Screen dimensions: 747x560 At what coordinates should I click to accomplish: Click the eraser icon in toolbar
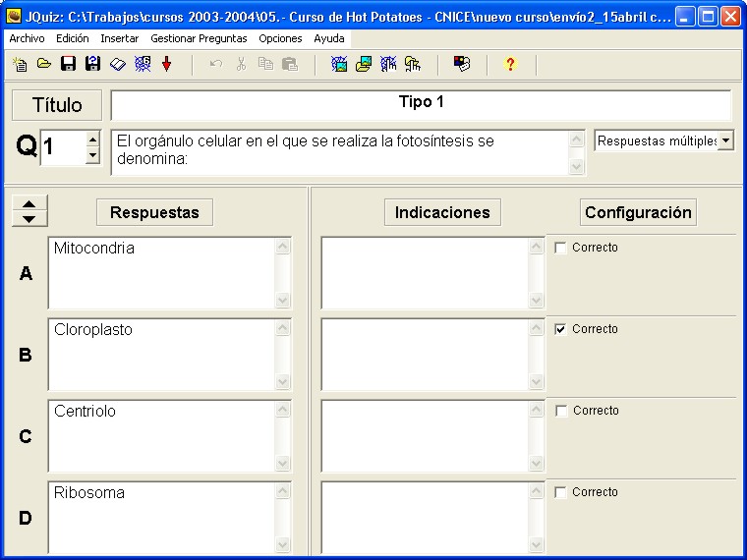118,65
